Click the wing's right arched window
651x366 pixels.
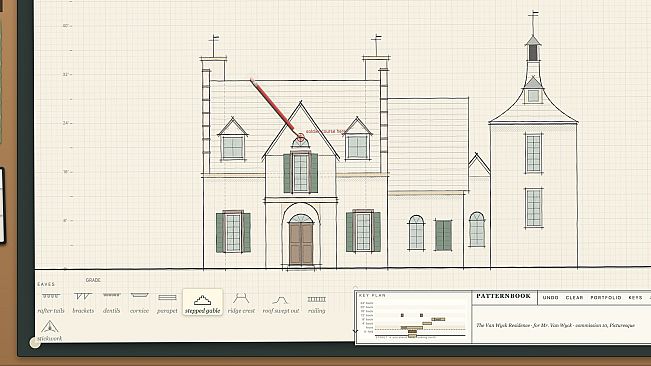(x=477, y=229)
